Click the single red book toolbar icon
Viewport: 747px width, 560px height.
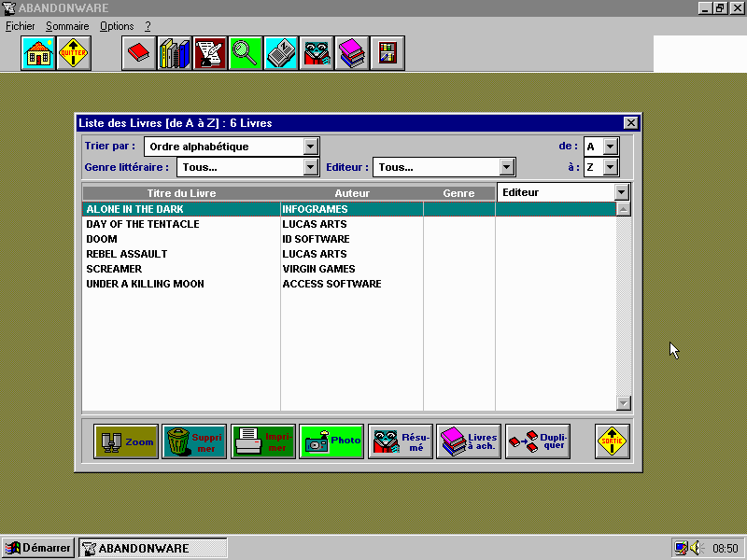[x=139, y=54]
